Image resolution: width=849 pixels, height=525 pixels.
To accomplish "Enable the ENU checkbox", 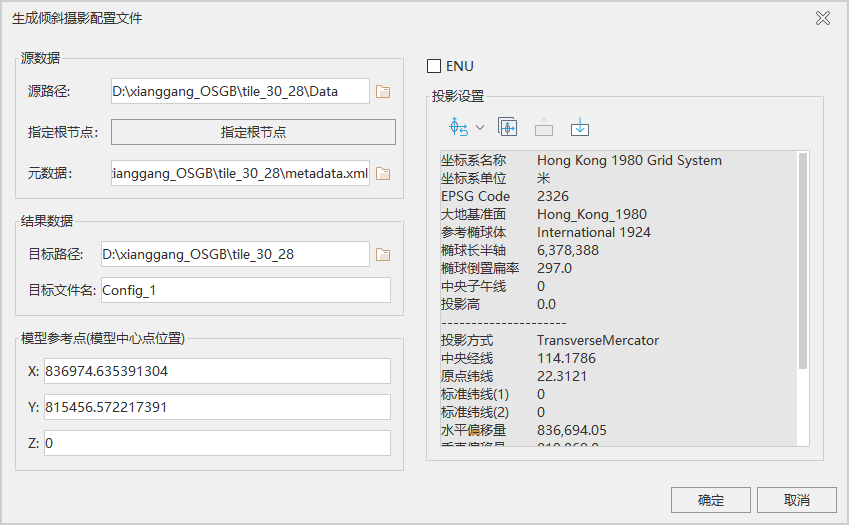I will pyautogui.click(x=434, y=66).
